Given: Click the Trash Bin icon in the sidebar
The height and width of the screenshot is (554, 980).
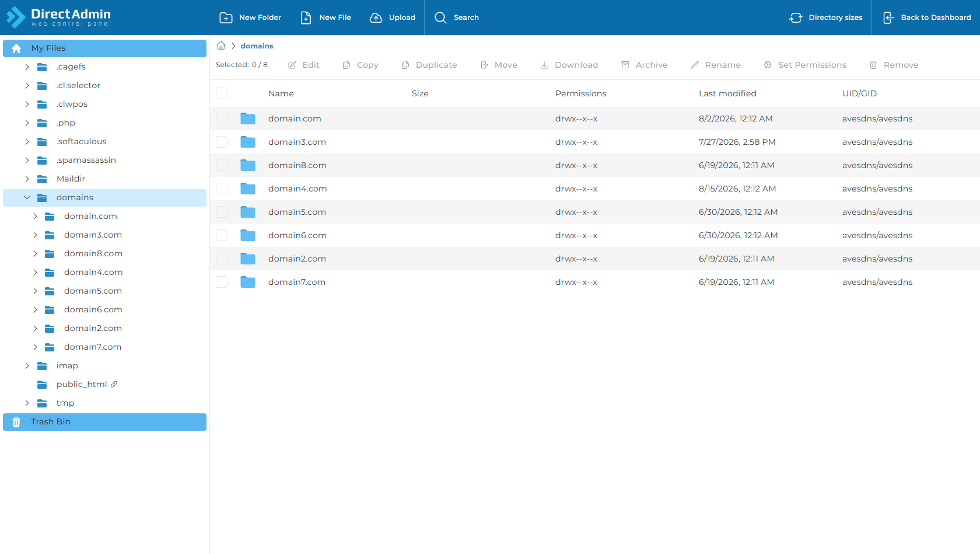Looking at the screenshot, I should 16,422.
